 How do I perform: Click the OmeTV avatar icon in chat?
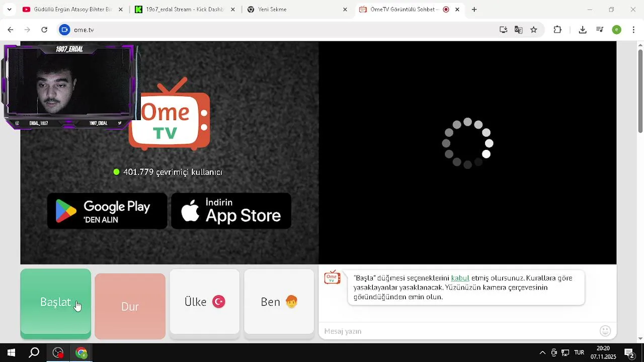tap(332, 277)
